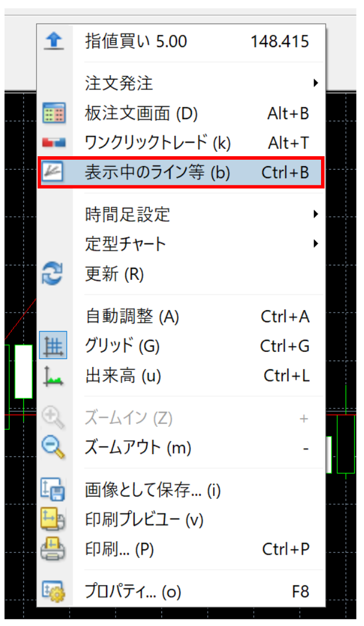Viewport: 364px width, 626px height.
Task: Click the Alt+B shortcut label
Action: click(288, 113)
